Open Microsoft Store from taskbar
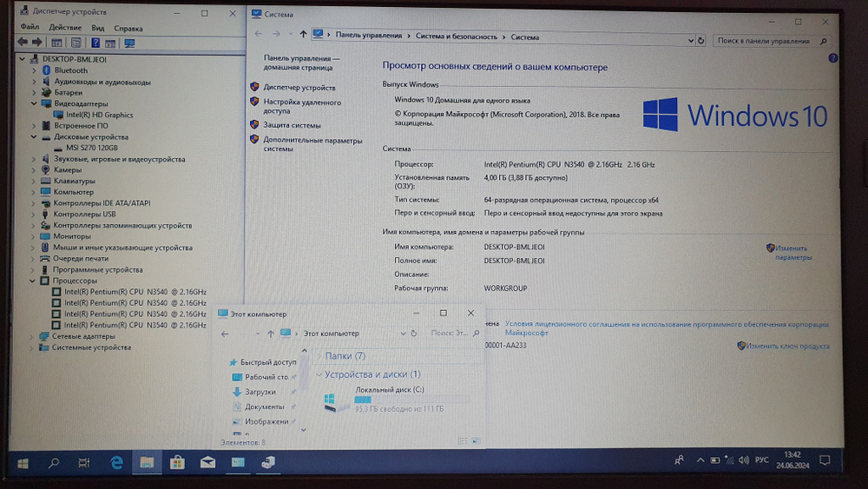This screenshot has height=489, width=868. [x=177, y=462]
